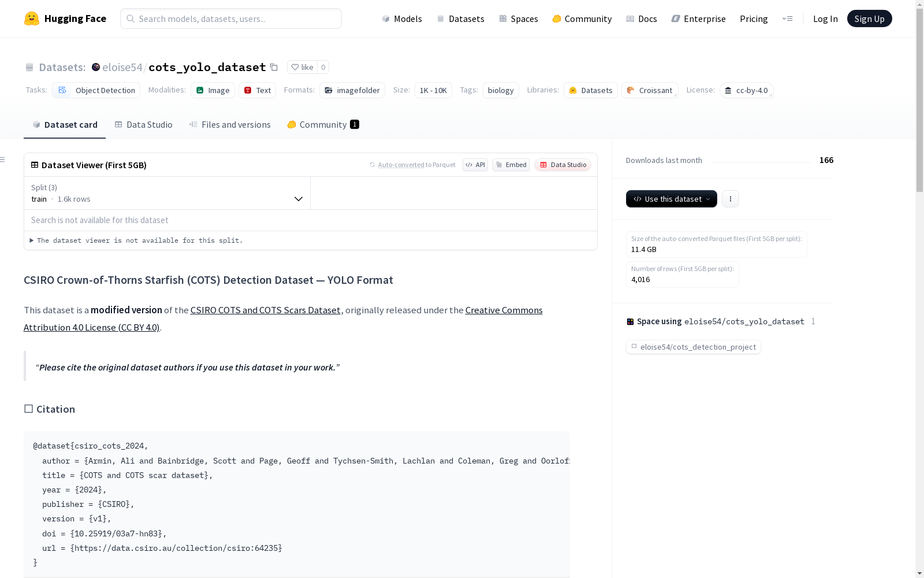924x578 pixels.
Task: Open the navigation more-menu icon
Action: pyautogui.click(x=787, y=18)
